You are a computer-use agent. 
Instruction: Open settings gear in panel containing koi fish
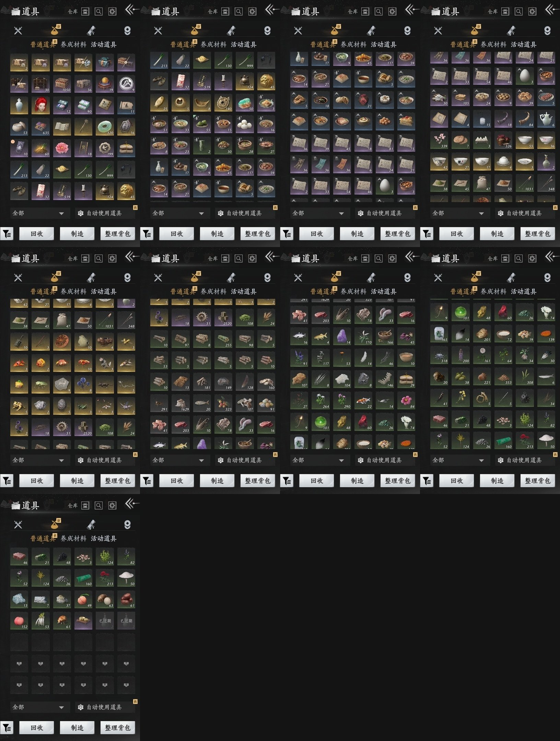coord(392,258)
